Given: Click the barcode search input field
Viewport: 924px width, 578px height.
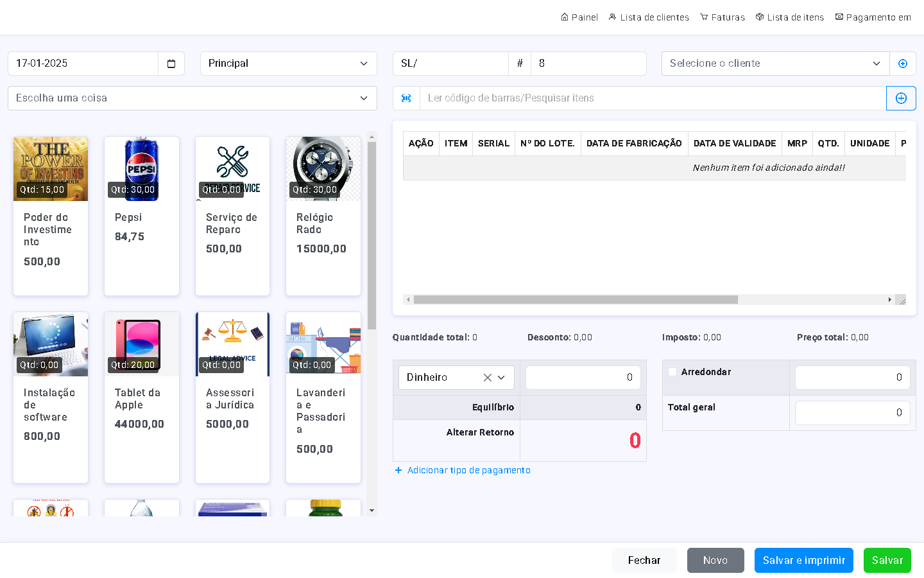Looking at the screenshot, I should pos(652,98).
